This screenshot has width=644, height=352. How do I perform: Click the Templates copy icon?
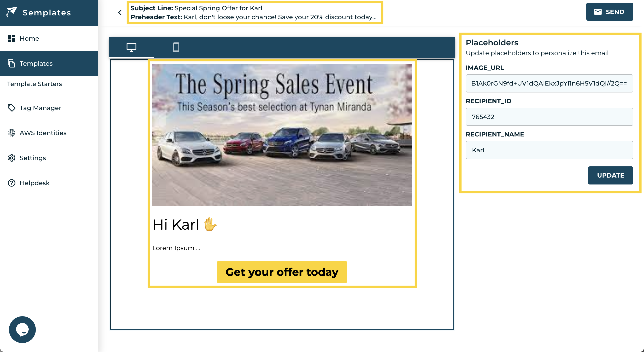11,63
